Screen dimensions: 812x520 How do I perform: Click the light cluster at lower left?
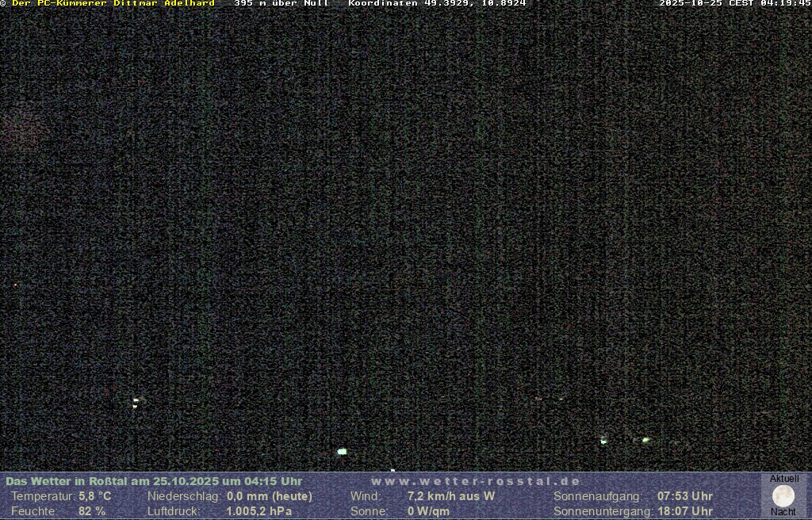136,402
